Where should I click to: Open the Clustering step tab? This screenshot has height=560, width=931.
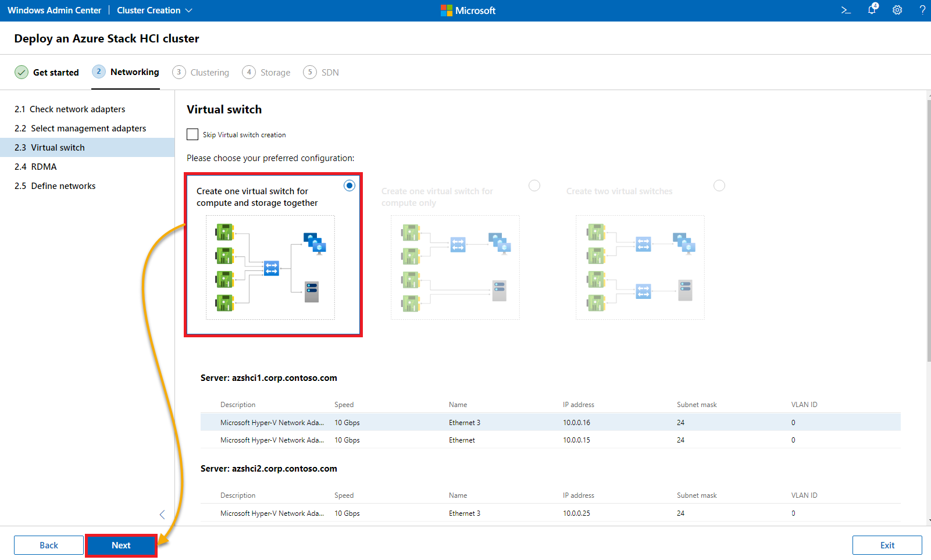pos(201,72)
